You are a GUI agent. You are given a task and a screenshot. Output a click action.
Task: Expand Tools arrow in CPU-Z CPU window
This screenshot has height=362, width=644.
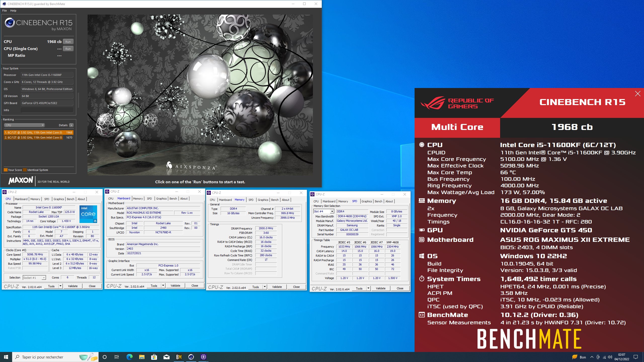[x=60, y=286]
